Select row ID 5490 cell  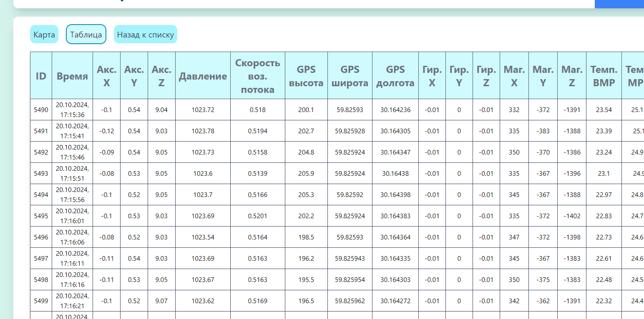point(41,110)
